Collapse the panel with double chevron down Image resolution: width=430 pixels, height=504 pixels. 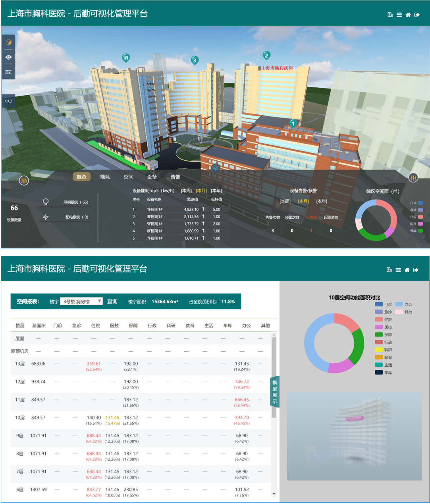pos(216,168)
